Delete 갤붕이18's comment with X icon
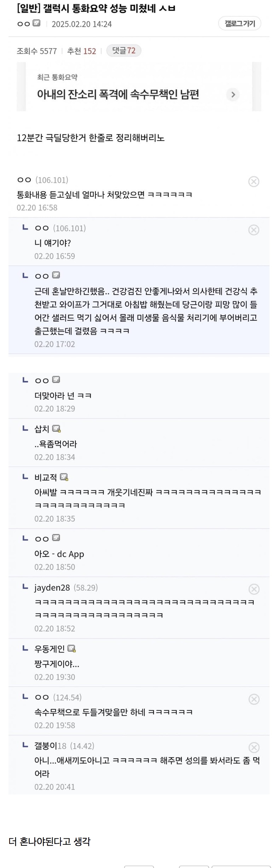The width and height of the screenshot is (278, 868). point(254,747)
